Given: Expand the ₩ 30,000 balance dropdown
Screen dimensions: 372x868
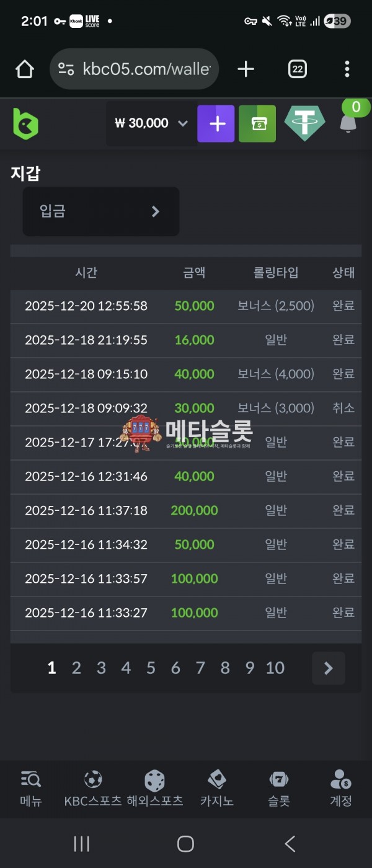Looking at the screenshot, I should tap(182, 123).
